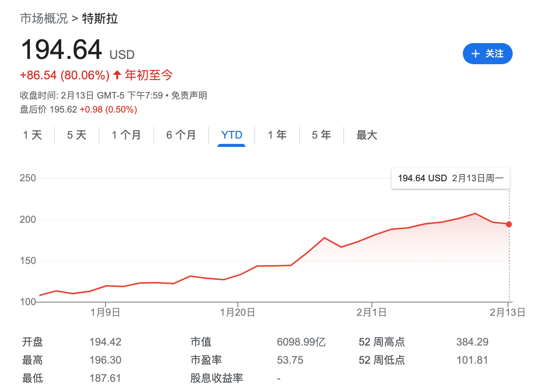Switch to the 5年 range

coord(321,135)
